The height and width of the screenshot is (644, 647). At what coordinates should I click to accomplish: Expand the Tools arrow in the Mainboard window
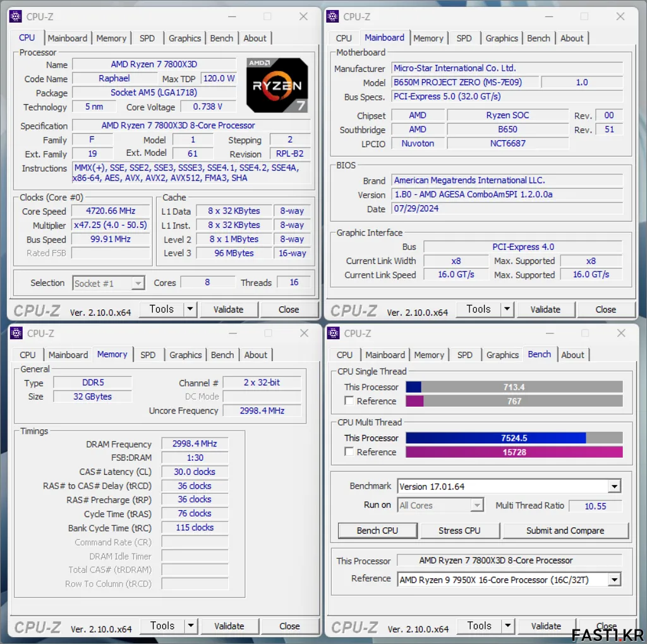(507, 309)
